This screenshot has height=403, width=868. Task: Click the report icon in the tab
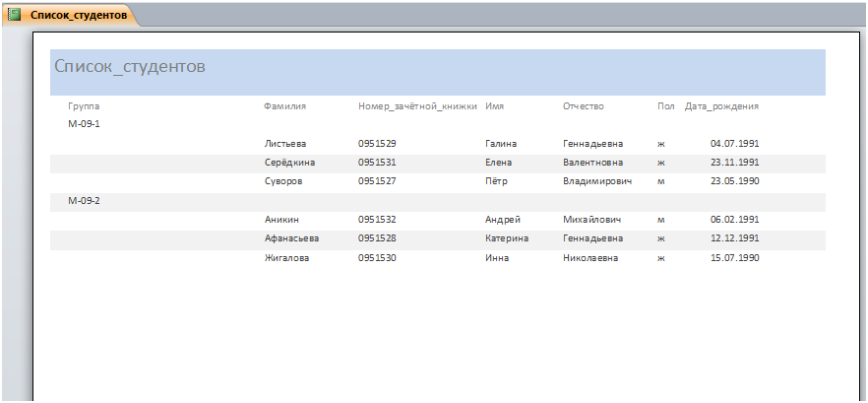click(x=15, y=15)
